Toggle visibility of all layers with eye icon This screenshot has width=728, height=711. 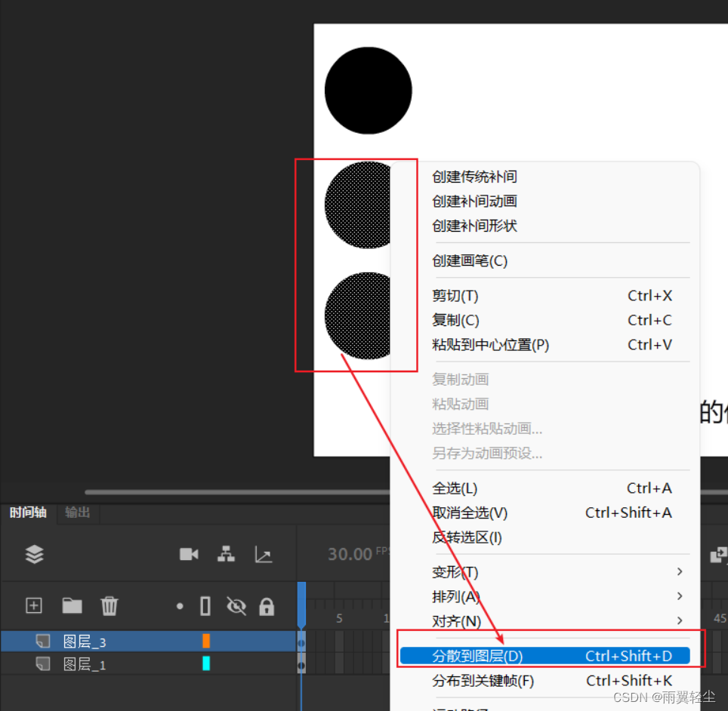236,607
